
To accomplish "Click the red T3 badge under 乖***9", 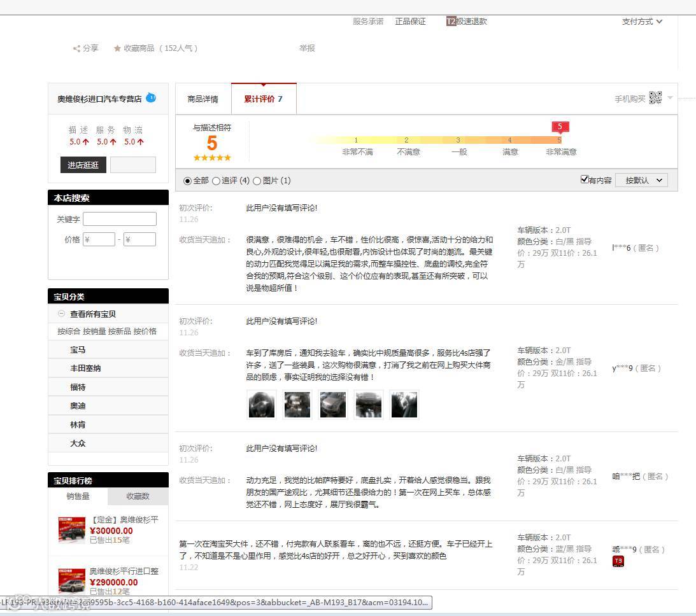I will pos(618,561).
